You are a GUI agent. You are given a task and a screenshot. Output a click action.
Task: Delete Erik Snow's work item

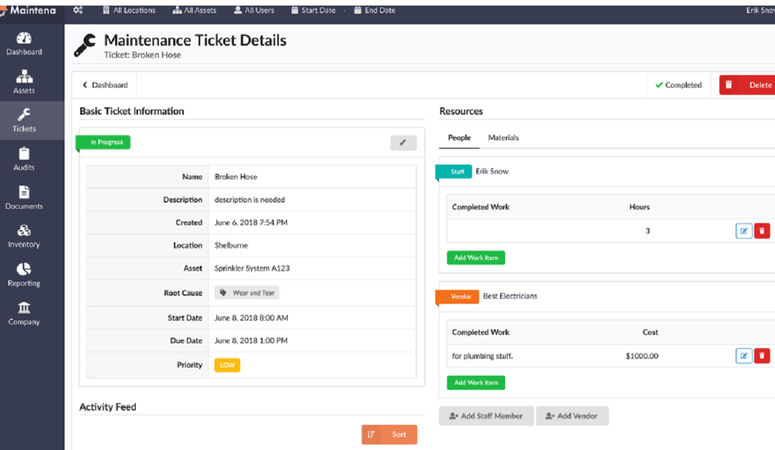[762, 231]
